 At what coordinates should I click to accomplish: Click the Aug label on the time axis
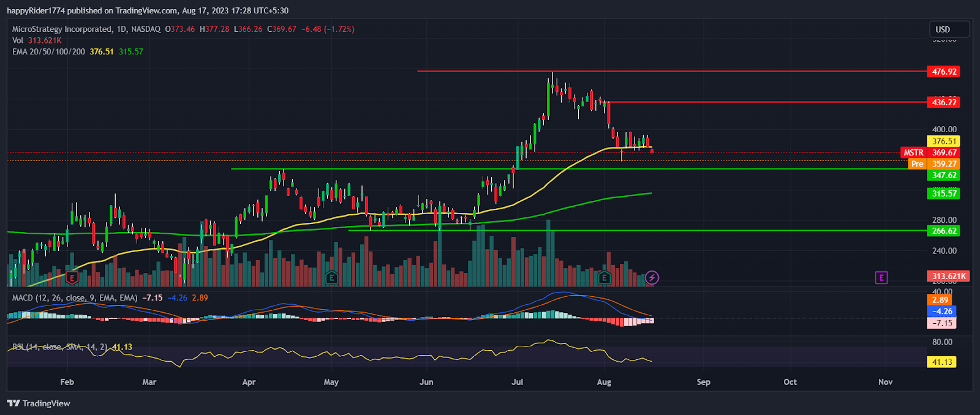pyautogui.click(x=604, y=382)
